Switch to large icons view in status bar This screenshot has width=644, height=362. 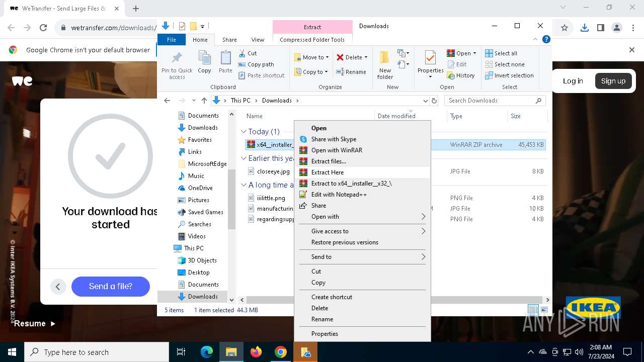pyautogui.click(x=544, y=310)
